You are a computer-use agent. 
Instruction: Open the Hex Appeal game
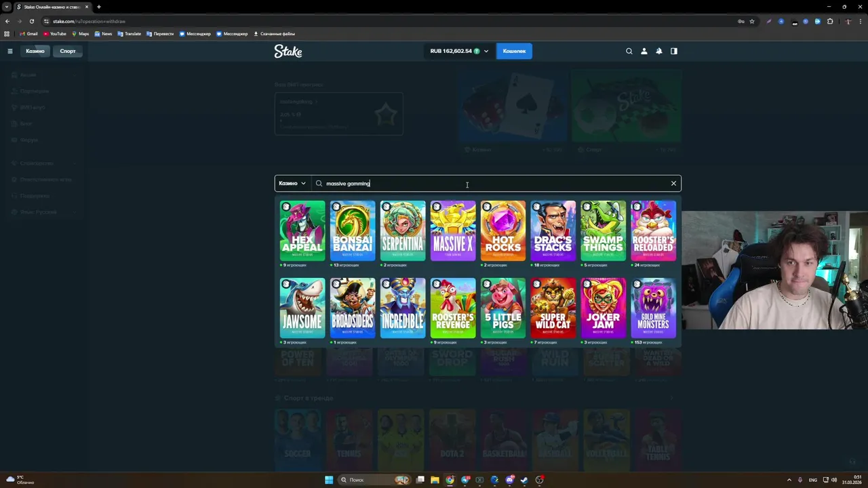click(x=302, y=231)
